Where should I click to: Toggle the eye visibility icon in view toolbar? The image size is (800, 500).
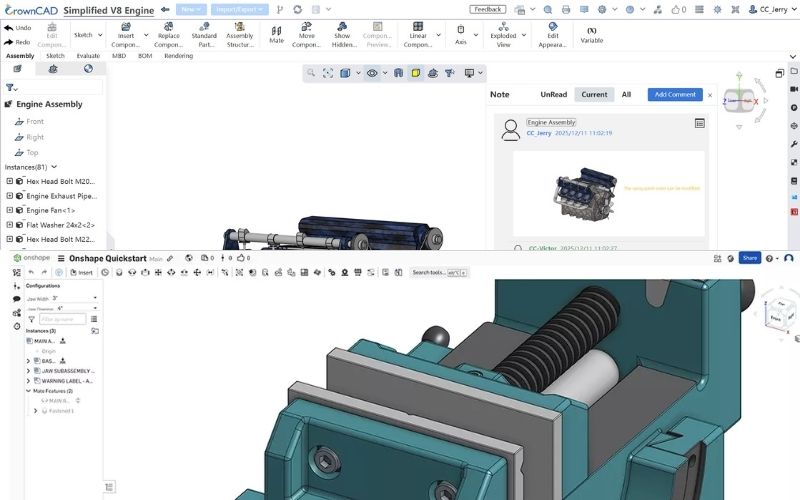(x=372, y=73)
